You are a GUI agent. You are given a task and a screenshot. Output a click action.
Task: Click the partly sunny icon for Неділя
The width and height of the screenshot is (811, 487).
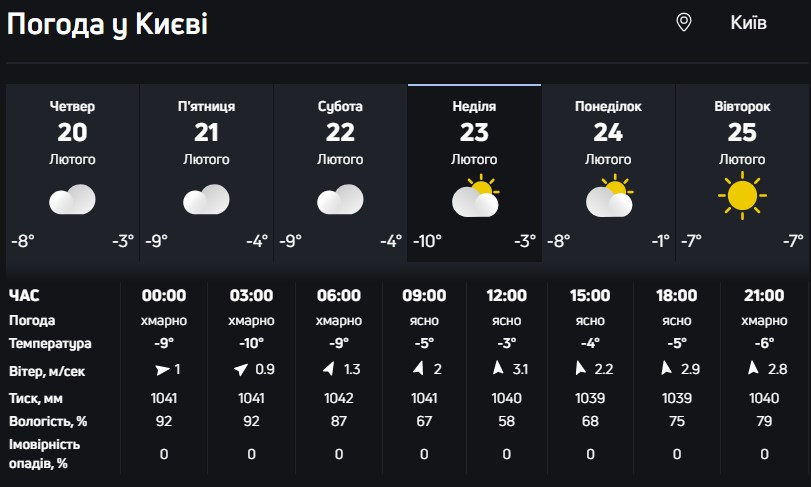click(475, 198)
